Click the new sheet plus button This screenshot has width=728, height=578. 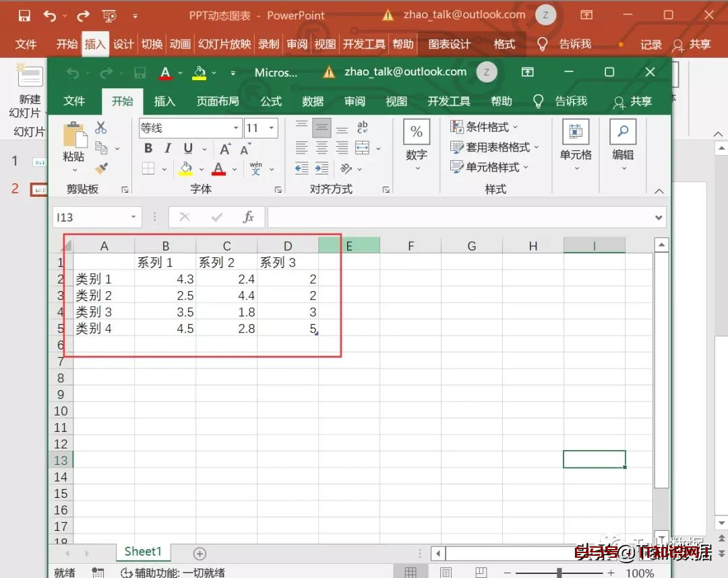[x=199, y=552]
